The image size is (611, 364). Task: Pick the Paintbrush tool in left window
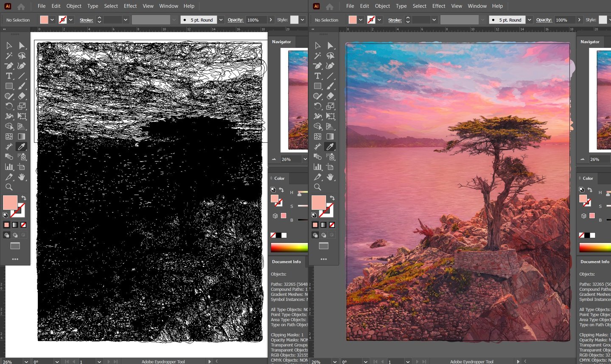(x=22, y=86)
